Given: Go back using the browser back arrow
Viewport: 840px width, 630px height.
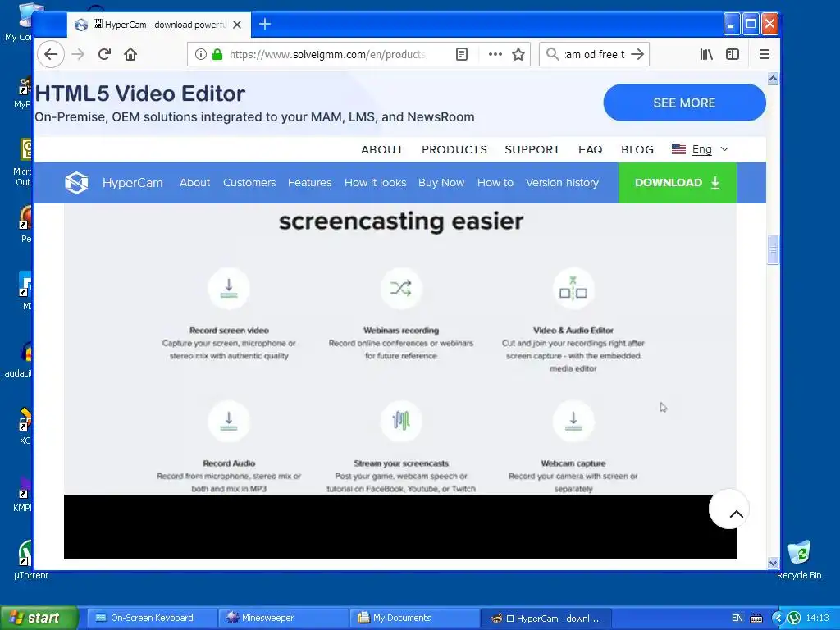Looking at the screenshot, I should [x=51, y=54].
